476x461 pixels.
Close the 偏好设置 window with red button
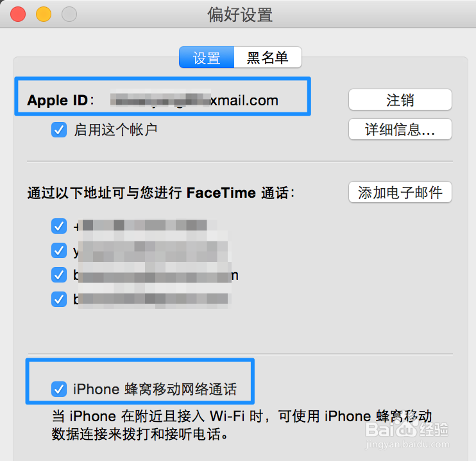[18, 14]
